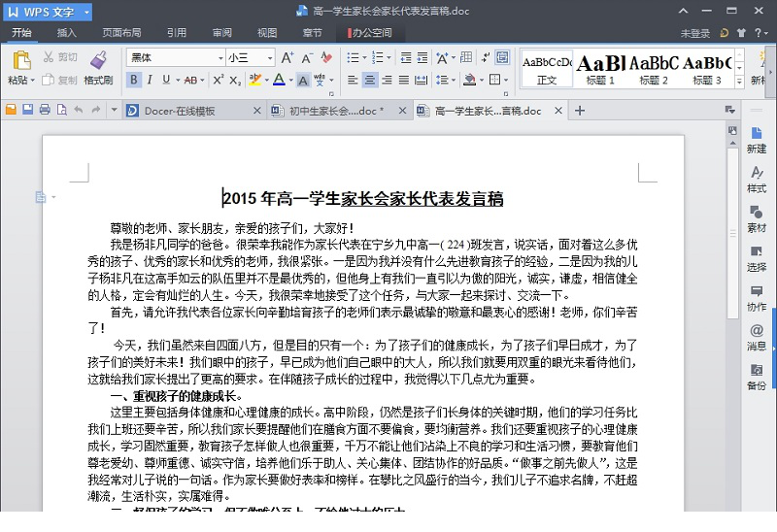
Task: Increase paragraph indent icon
Action: (x=422, y=57)
